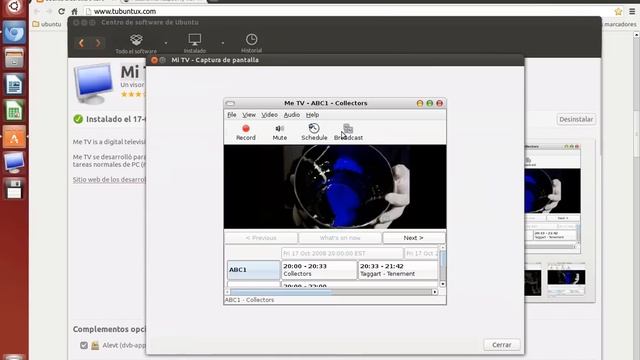Launch Chromium browser from the dock
Viewport: 640px width, 360px height.
point(14,33)
